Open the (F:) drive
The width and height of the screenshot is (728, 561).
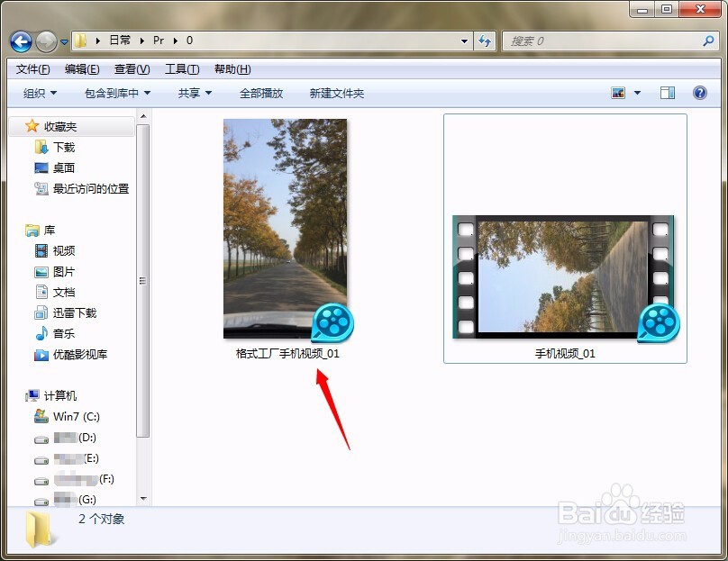84,479
